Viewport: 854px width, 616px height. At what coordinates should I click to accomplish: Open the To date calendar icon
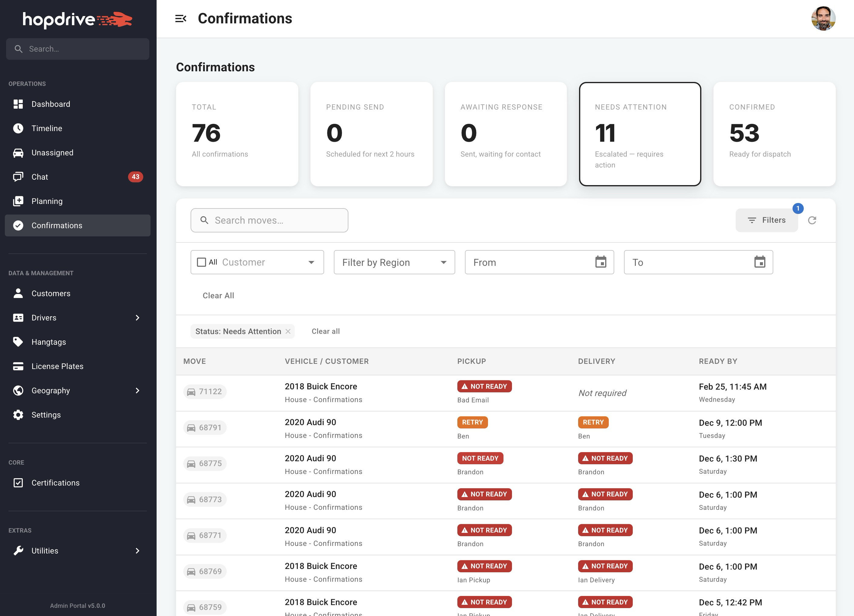point(760,262)
